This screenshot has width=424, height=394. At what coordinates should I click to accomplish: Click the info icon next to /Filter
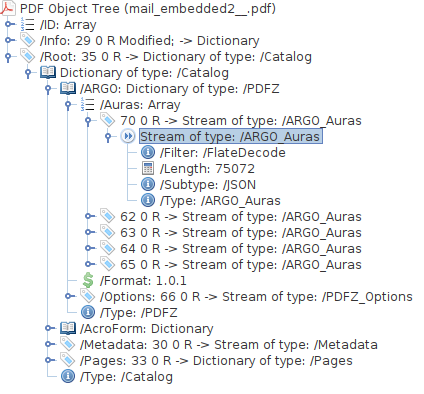pos(148,152)
